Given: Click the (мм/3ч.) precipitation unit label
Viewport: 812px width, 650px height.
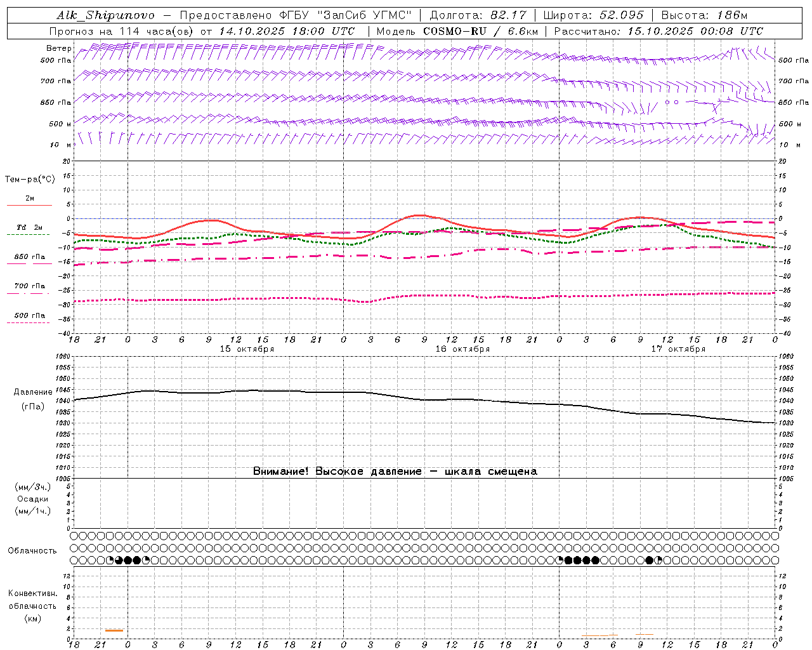Looking at the screenshot, I should (x=32, y=487).
